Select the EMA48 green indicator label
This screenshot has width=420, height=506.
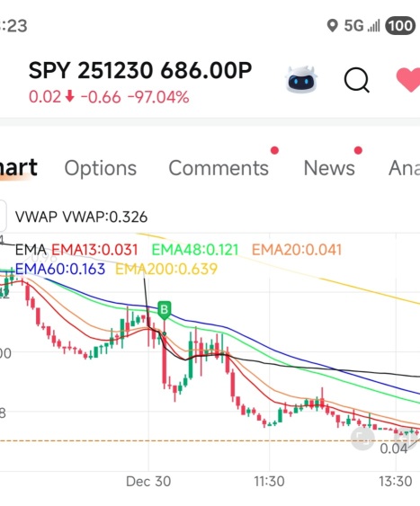click(x=195, y=250)
